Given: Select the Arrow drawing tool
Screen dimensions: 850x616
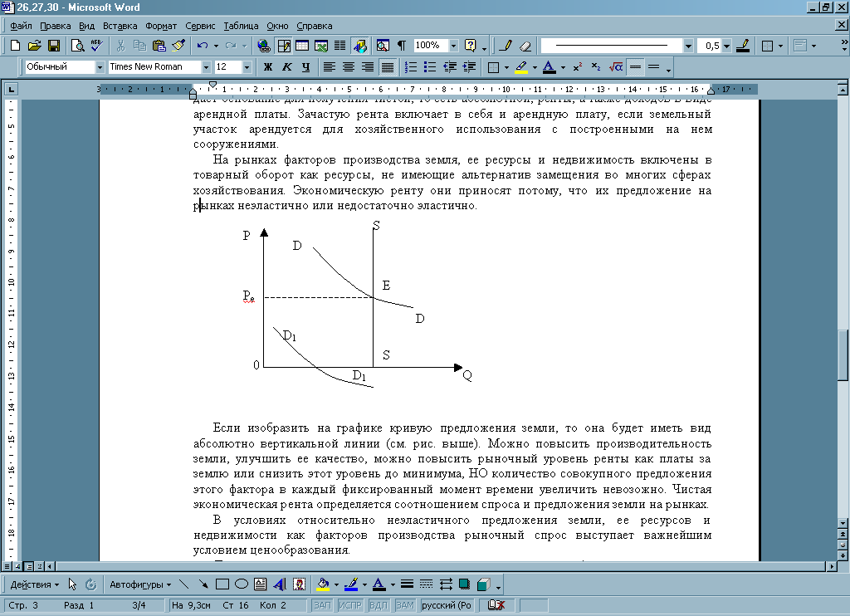Looking at the screenshot, I should (x=203, y=584).
